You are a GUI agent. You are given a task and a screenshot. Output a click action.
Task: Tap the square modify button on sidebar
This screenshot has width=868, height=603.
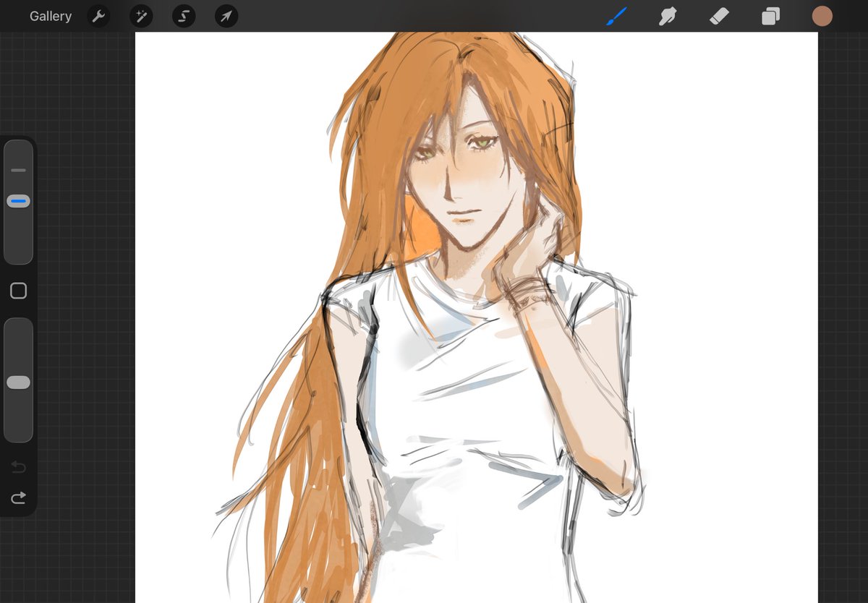click(x=18, y=291)
